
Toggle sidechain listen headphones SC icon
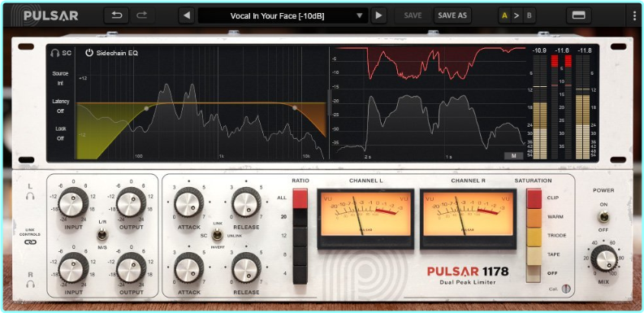(61, 53)
